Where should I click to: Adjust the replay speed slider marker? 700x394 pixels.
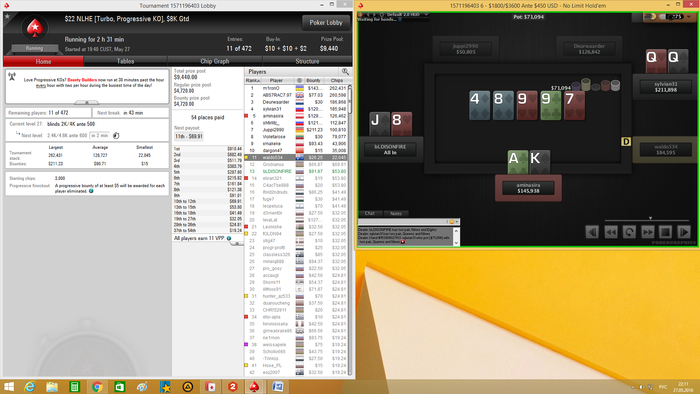click(x=650, y=218)
